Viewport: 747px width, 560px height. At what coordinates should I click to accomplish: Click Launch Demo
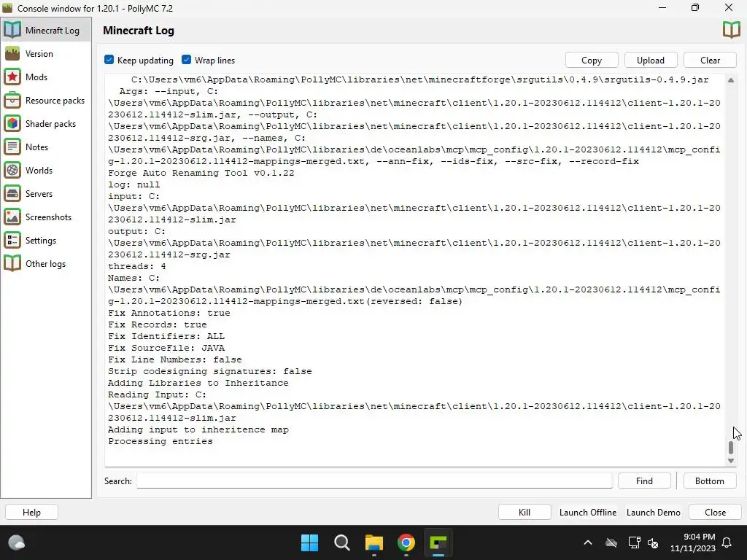pyautogui.click(x=653, y=513)
